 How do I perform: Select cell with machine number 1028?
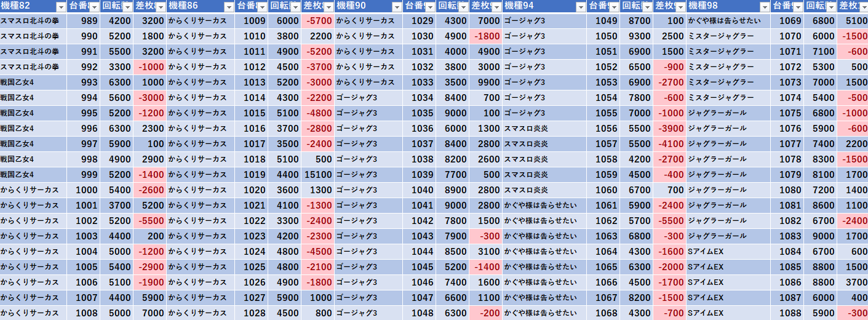[251, 313]
